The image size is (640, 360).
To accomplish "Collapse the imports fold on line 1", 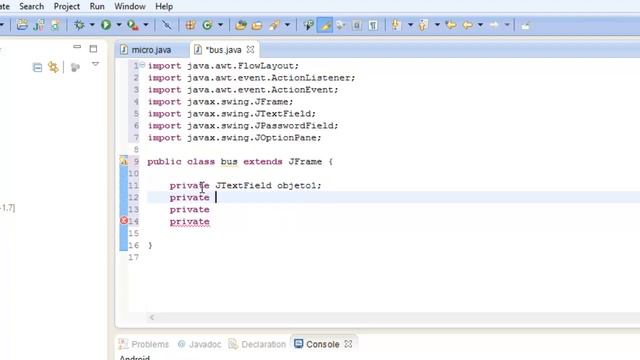I will tap(142, 64).
